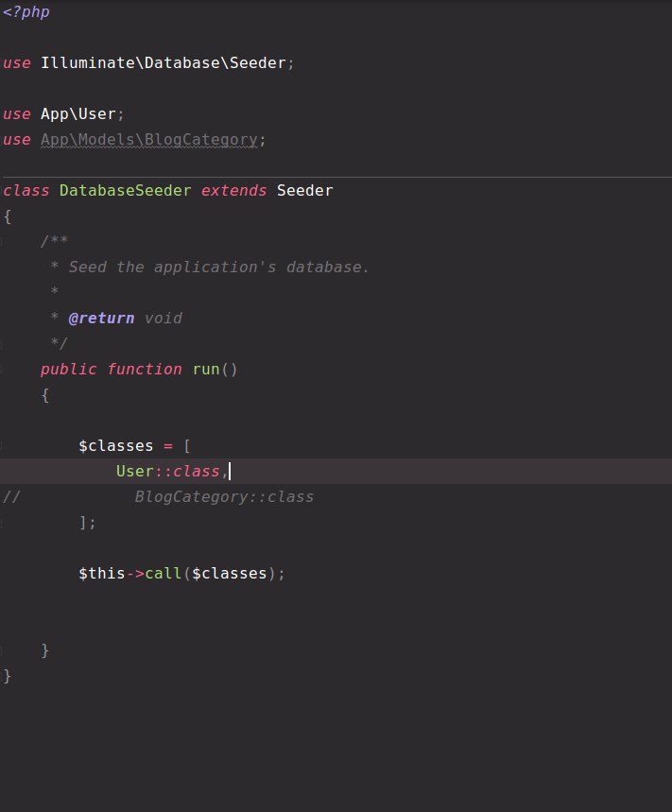This screenshot has width=672, height=812.
Task: Click the comment "Seed the application's database."
Action: [219, 268]
